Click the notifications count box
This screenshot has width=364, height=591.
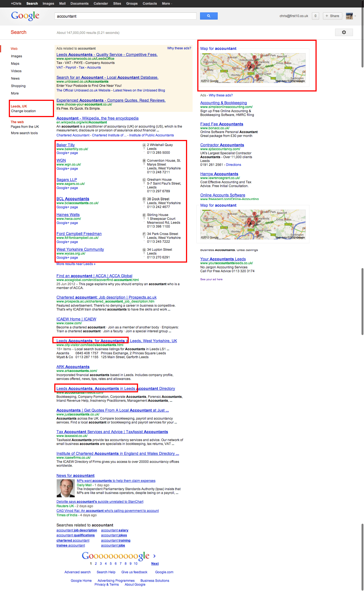pyautogui.click(x=315, y=16)
